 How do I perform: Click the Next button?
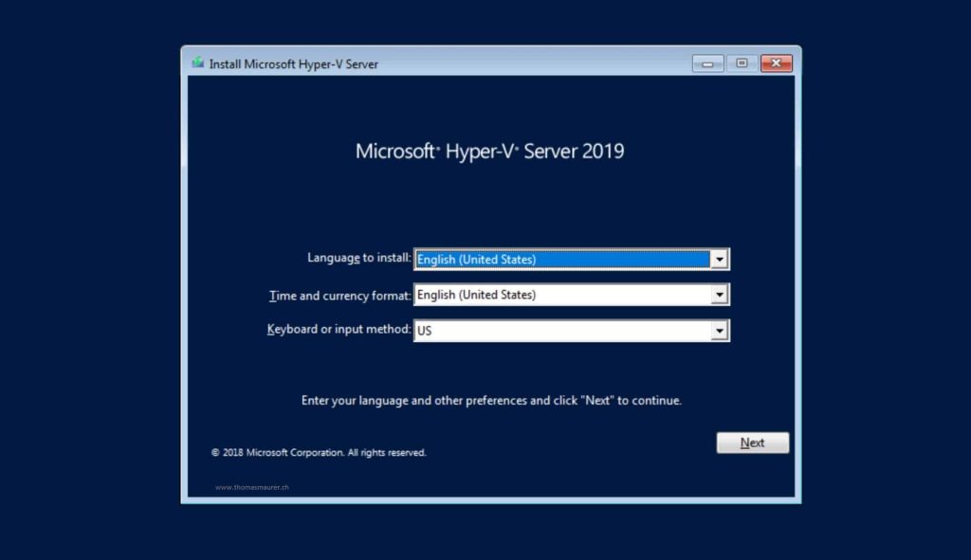(x=752, y=442)
